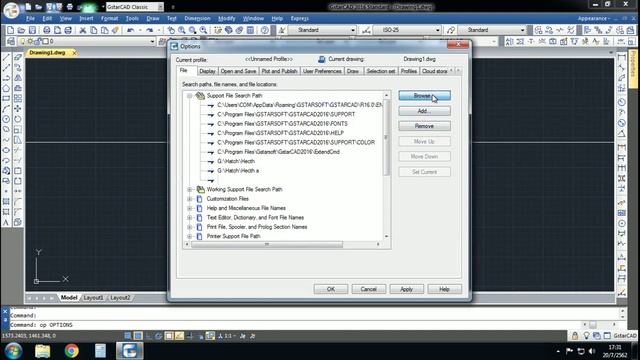Toggle Snap mode in the status bar
The image size is (640, 360).
(x=128, y=336)
